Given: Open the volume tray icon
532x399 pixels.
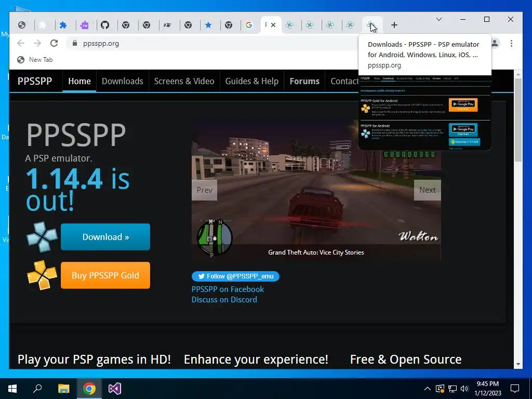Looking at the screenshot, I should [464, 389].
